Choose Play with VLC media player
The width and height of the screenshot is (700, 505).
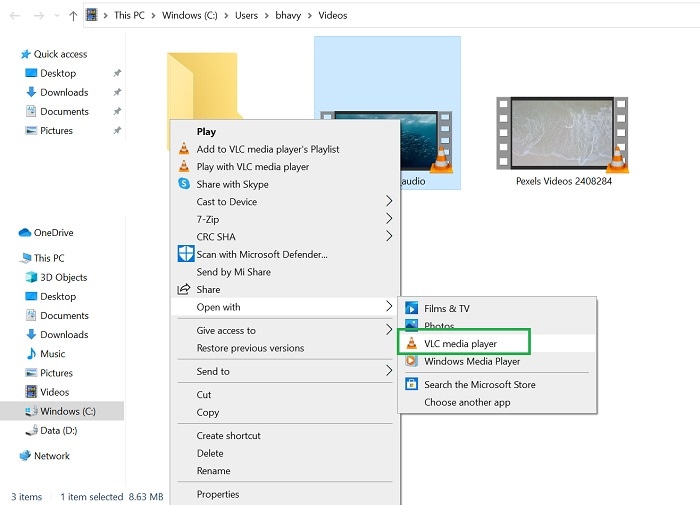[x=285, y=167]
